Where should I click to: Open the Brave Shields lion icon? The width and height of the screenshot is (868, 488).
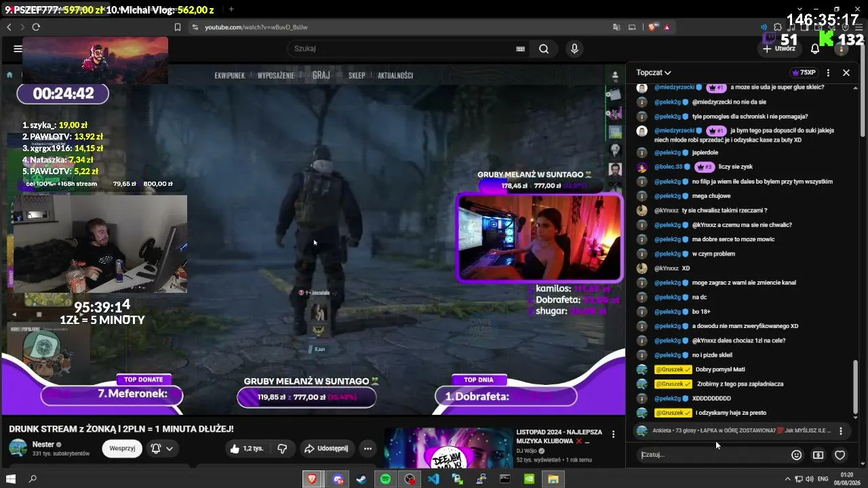[x=652, y=27]
